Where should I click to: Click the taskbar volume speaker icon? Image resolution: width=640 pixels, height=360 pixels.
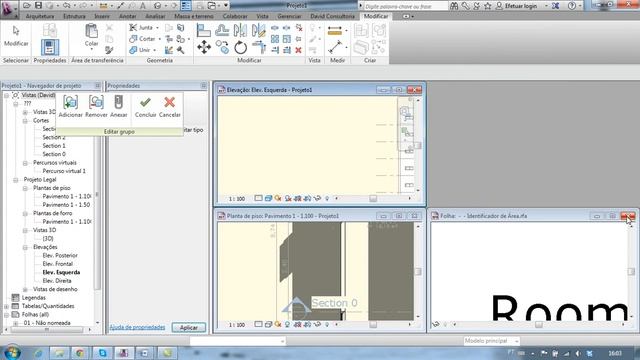click(x=578, y=353)
